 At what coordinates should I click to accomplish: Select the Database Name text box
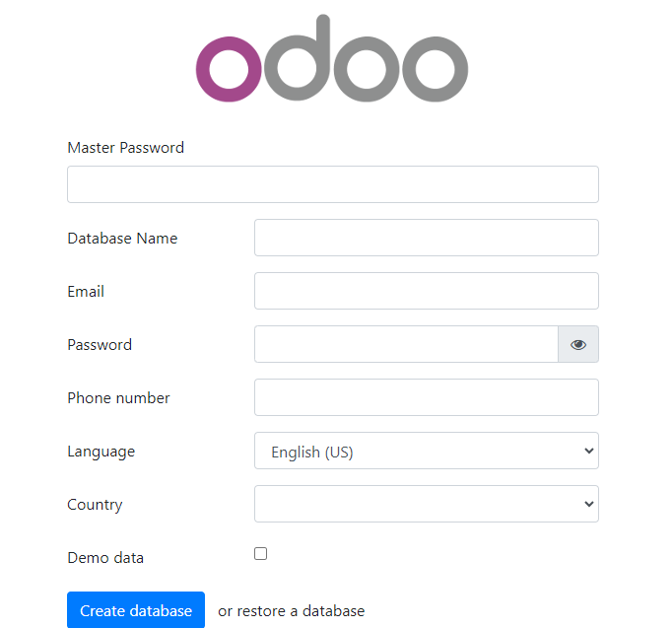click(x=427, y=238)
